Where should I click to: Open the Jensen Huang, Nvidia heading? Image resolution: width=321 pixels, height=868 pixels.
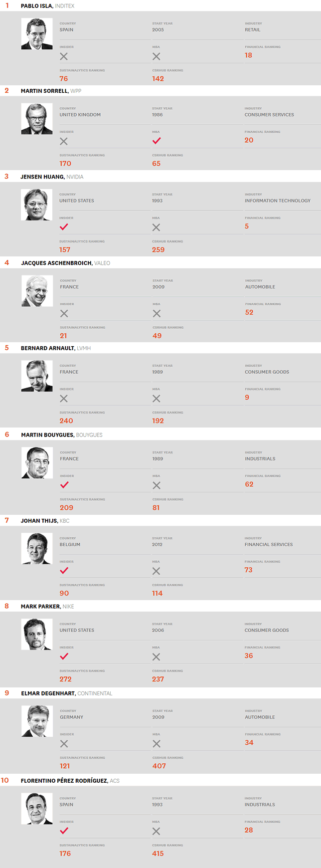click(52, 177)
